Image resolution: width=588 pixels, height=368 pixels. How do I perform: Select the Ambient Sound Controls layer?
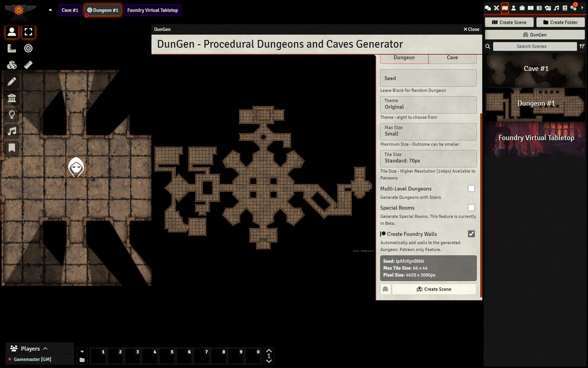(x=12, y=131)
